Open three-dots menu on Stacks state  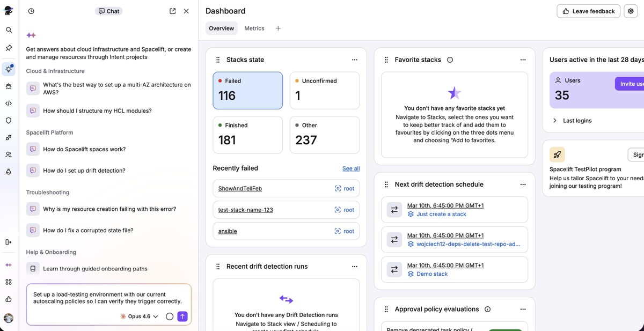click(354, 60)
